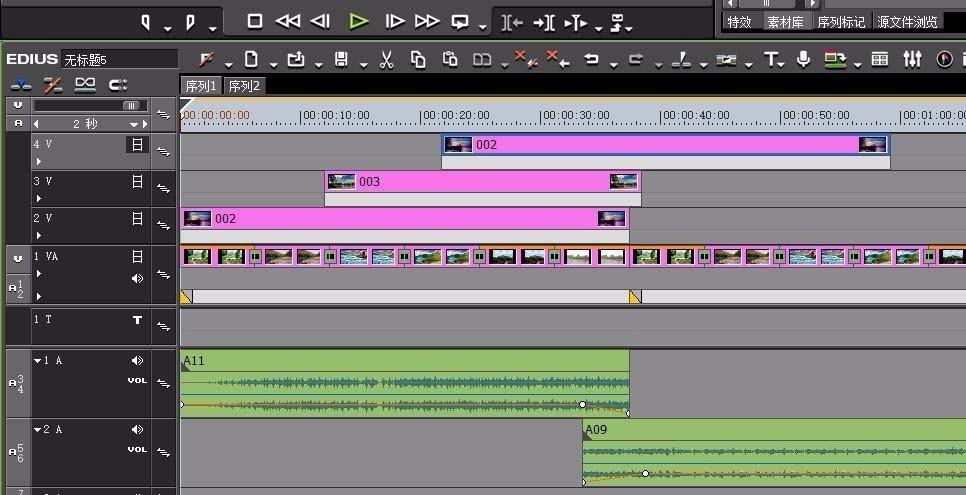Click the Play button in transport controls

point(359,21)
